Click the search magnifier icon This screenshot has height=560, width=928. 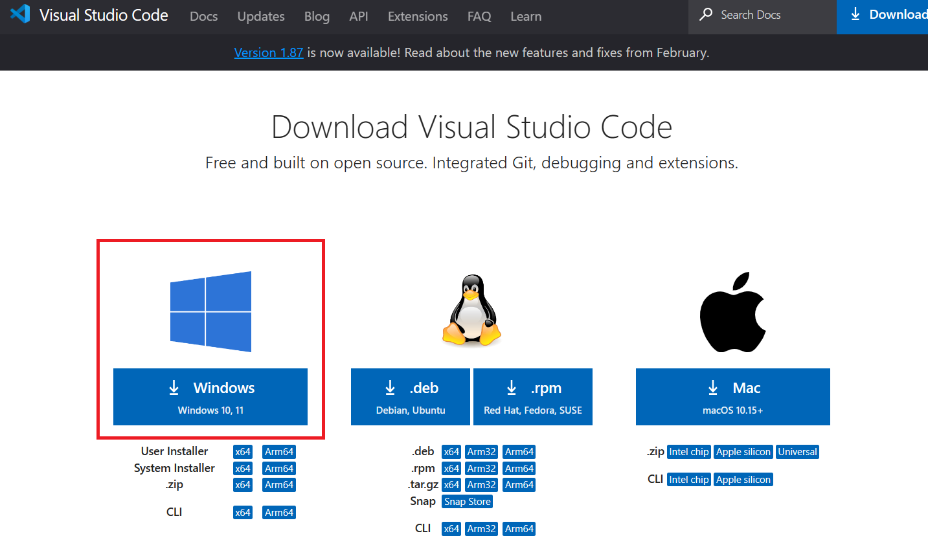click(706, 14)
